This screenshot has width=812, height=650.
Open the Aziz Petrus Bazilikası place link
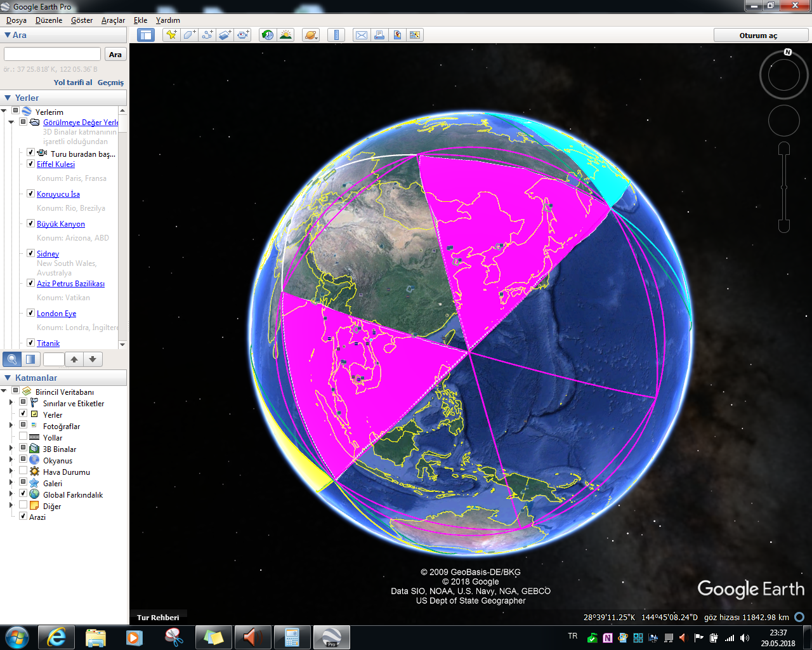click(x=70, y=284)
